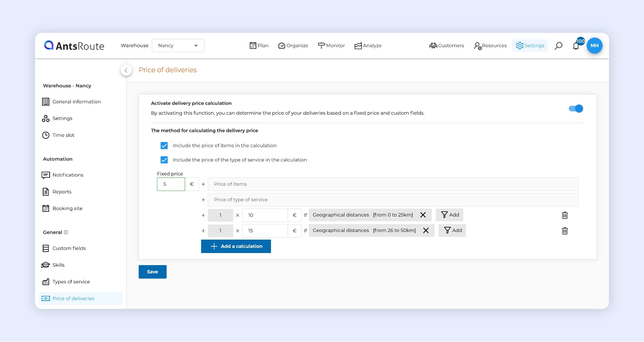Open the notifications bell icon

click(x=576, y=46)
